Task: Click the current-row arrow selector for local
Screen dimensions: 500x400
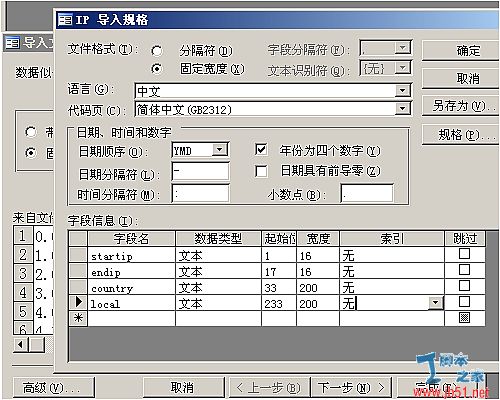Action: (x=78, y=303)
